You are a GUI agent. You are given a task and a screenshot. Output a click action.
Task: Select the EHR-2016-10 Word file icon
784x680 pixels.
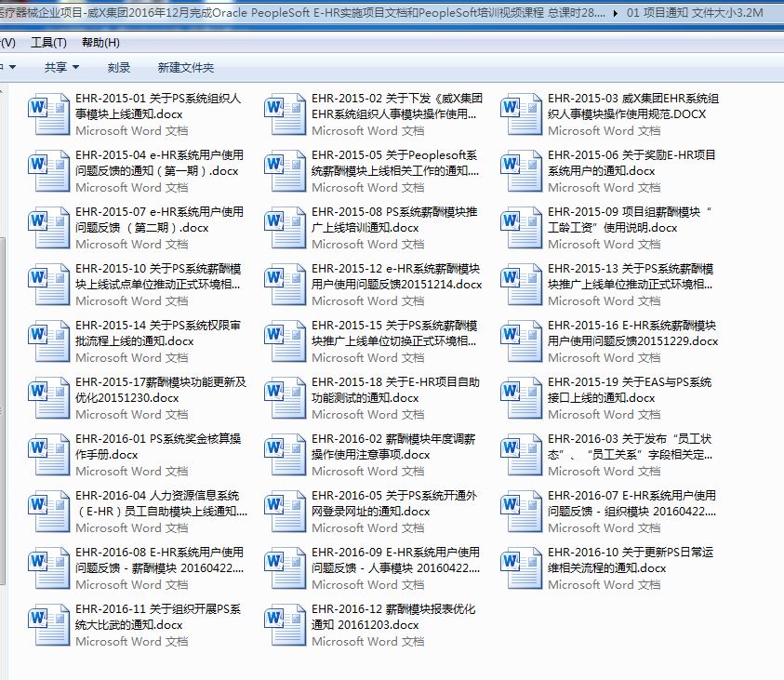(521, 568)
